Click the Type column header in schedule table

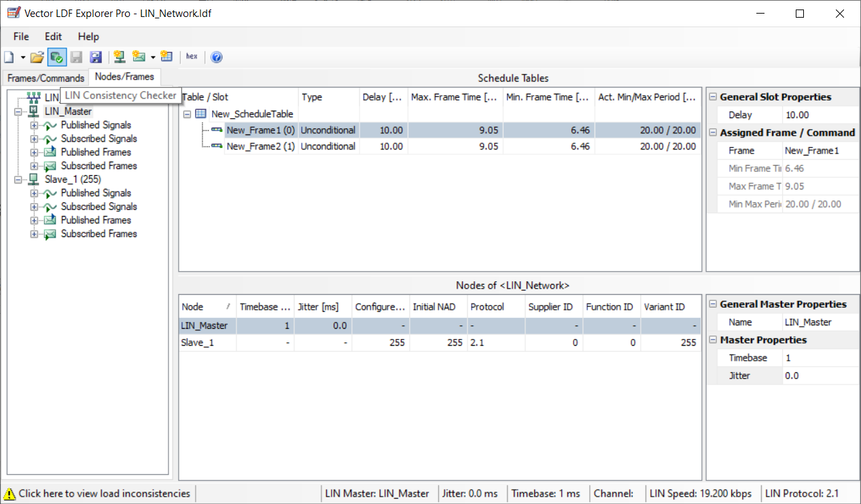329,97
